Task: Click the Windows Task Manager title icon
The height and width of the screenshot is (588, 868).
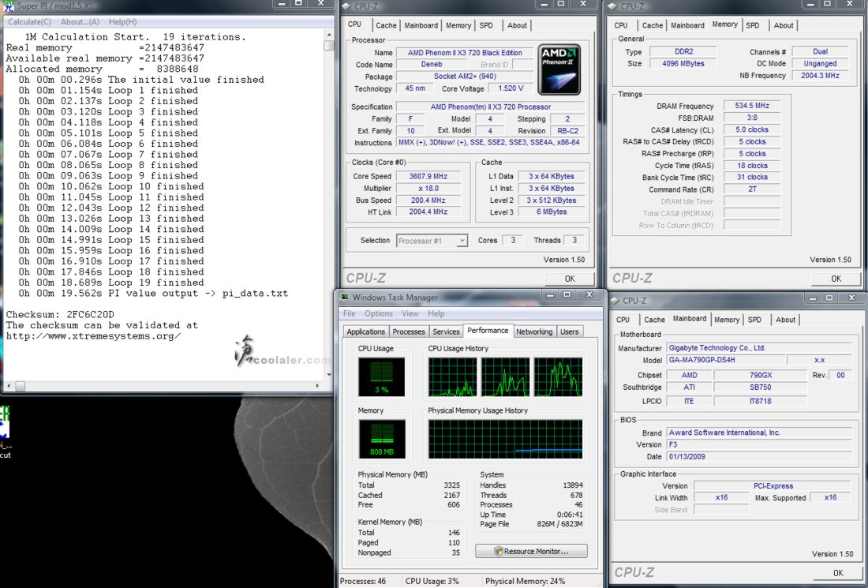Action: (x=345, y=298)
